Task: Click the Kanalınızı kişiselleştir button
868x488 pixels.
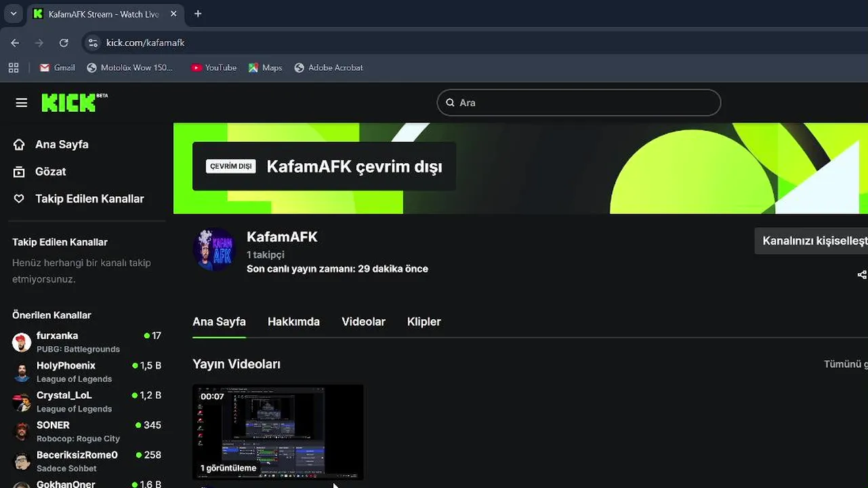Action: pyautogui.click(x=811, y=241)
